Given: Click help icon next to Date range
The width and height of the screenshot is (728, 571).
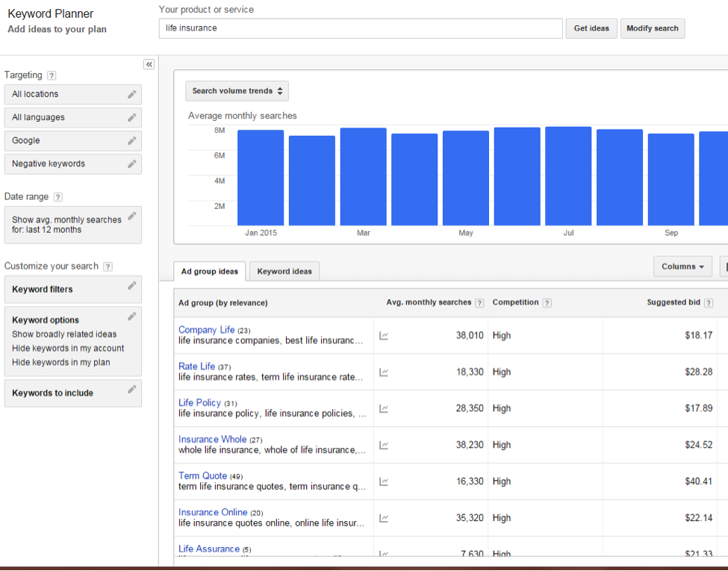Looking at the screenshot, I should pyautogui.click(x=58, y=197).
